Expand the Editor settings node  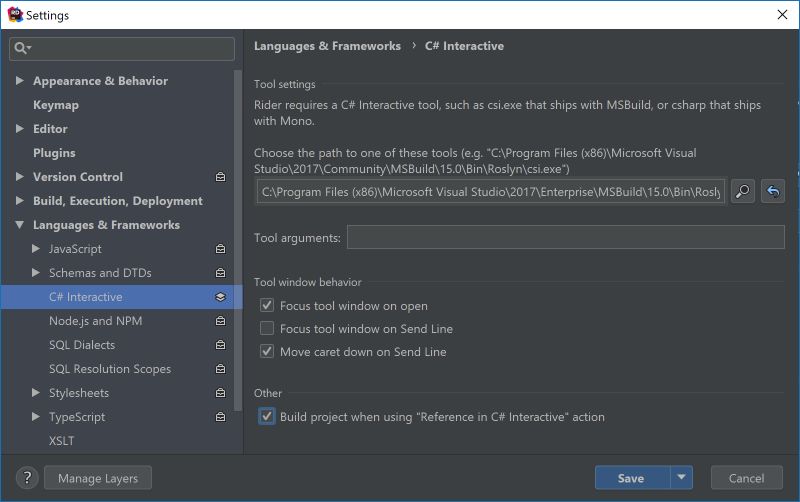(x=19, y=129)
